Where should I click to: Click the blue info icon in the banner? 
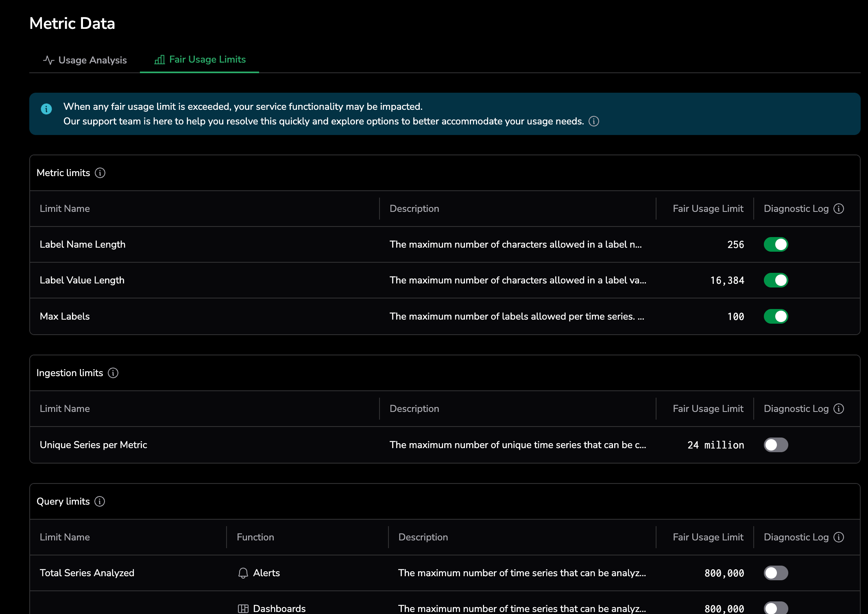coord(46,109)
